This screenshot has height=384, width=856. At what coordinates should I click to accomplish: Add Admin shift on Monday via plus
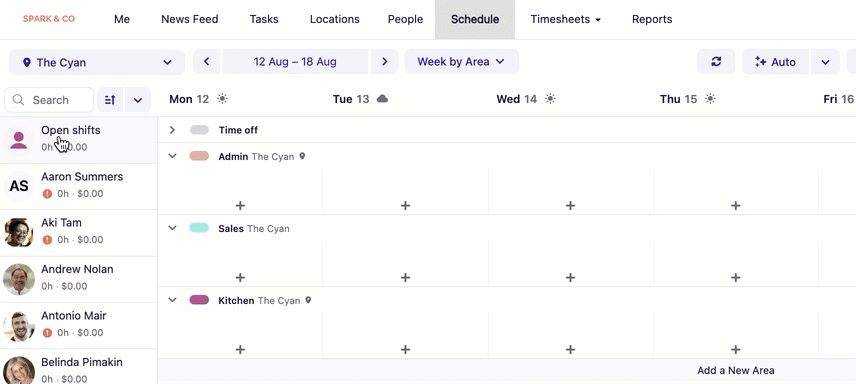240,205
